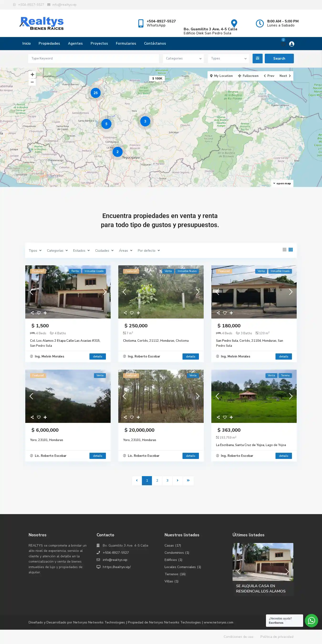The image size is (322, 644).
Task: Click the blue Search button
Action: tap(279, 59)
